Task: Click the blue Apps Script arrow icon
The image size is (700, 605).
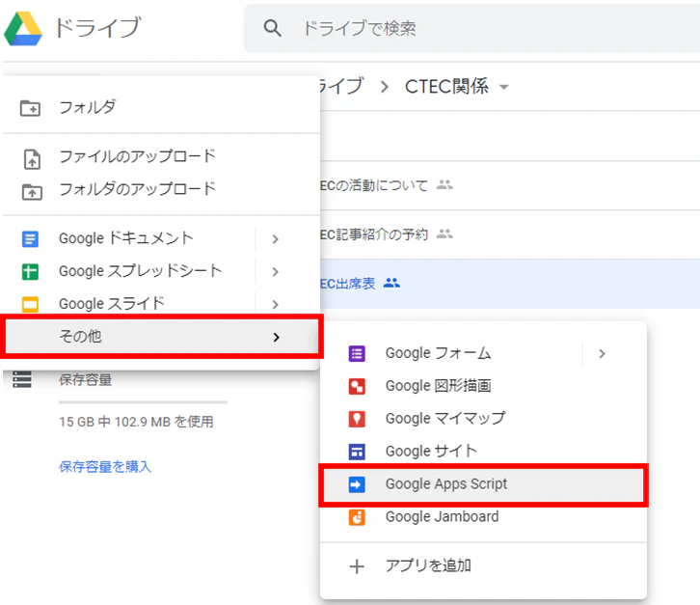Action: [x=357, y=484]
